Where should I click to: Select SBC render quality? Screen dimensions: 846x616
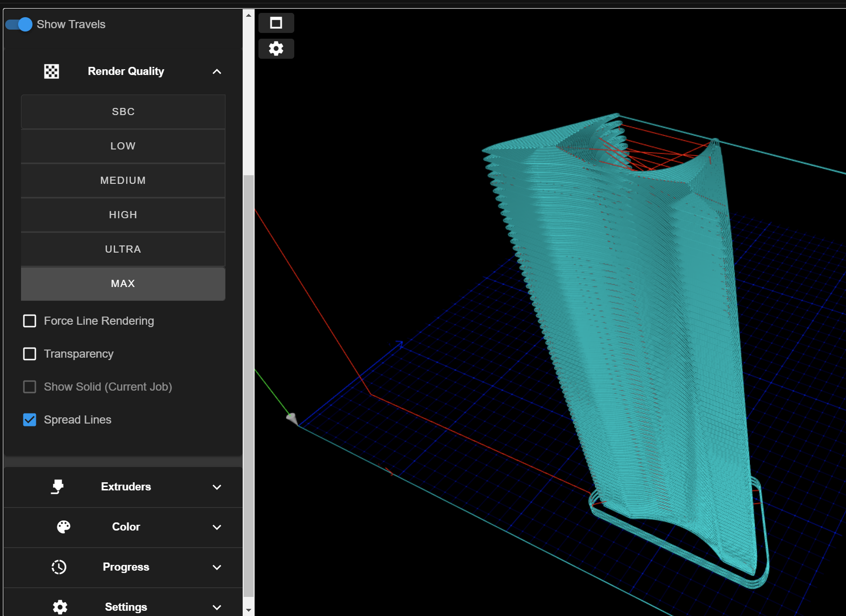[123, 112]
